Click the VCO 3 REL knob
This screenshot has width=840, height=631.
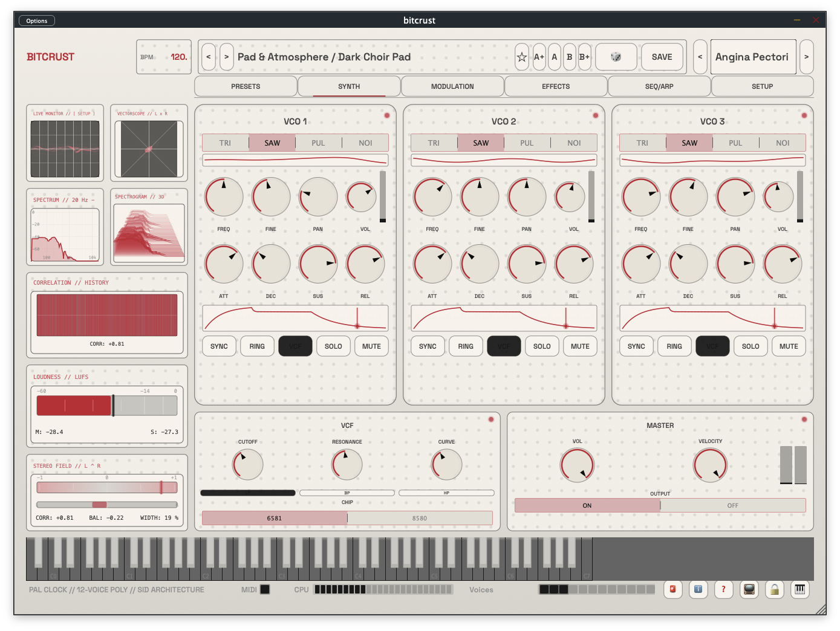pos(783,264)
